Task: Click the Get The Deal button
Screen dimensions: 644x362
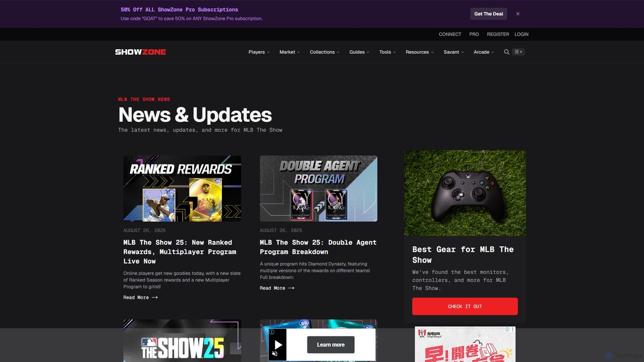Action: click(x=489, y=14)
